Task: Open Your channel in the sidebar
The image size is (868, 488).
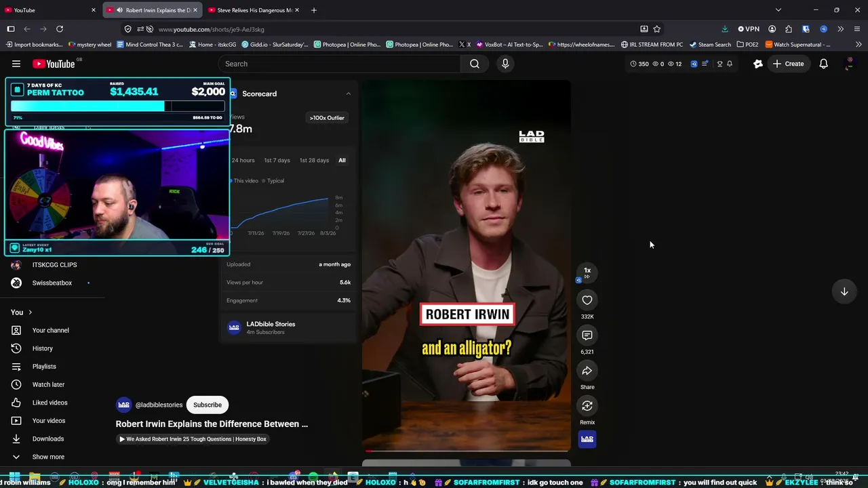Action: pos(50,331)
